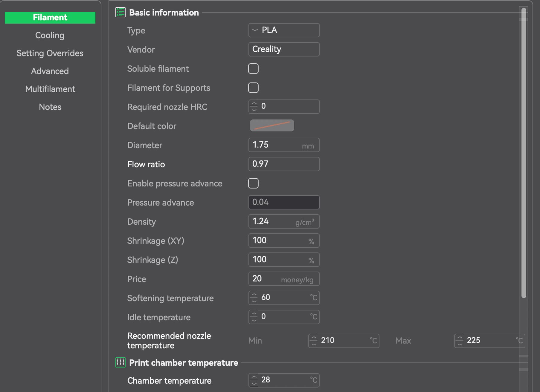Open the filament Type dropdown showing PLA
The image size is (540, 392).
click(x=284, y=30)
